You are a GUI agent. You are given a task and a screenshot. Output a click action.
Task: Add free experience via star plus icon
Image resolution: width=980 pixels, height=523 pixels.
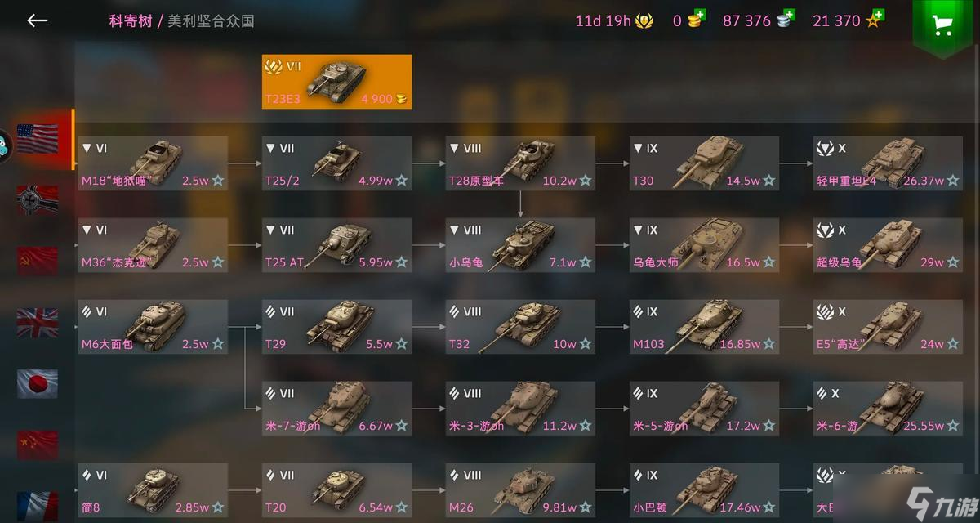pos(875,20)
